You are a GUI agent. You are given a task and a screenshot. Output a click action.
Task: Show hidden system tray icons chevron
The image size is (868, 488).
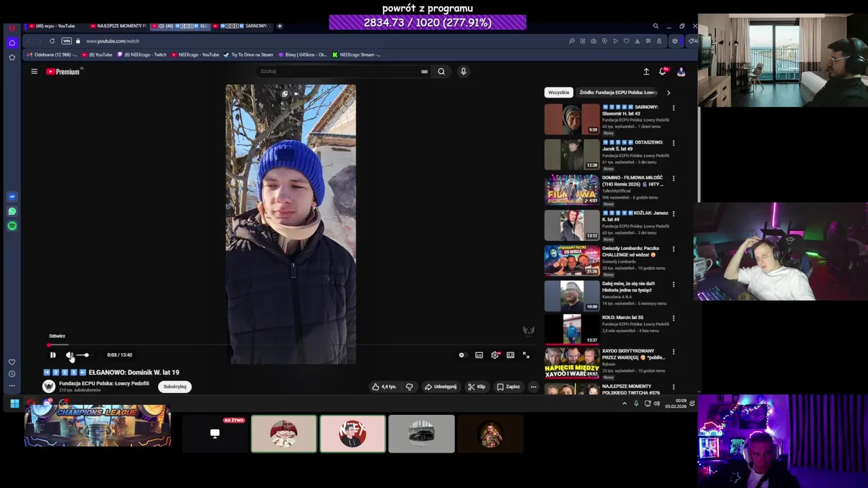tap(625, 403)
